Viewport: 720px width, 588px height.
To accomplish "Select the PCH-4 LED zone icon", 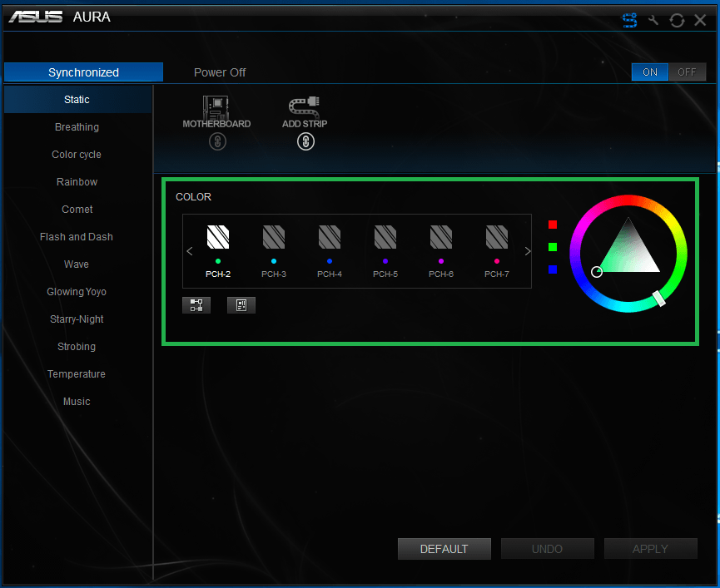I will coord(330,237).
